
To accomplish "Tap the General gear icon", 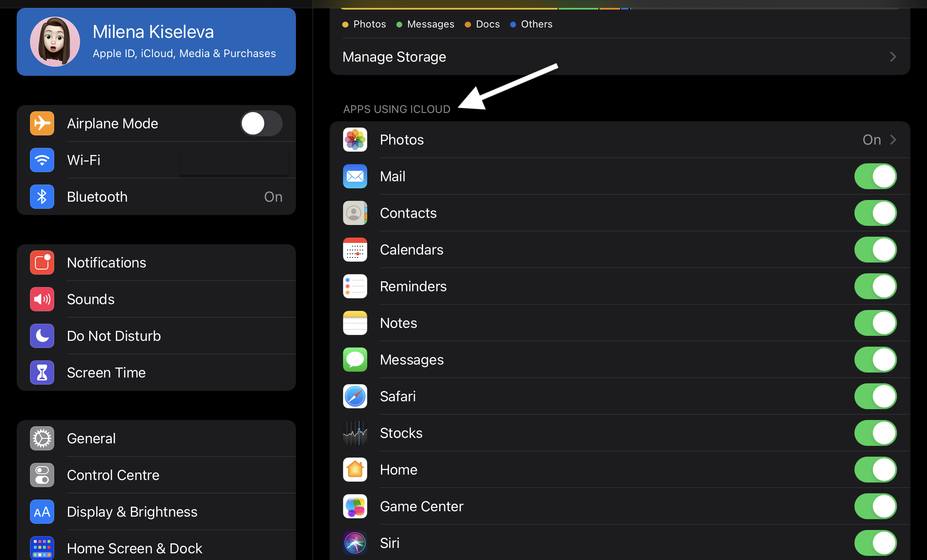I will (x=42, y=438).
